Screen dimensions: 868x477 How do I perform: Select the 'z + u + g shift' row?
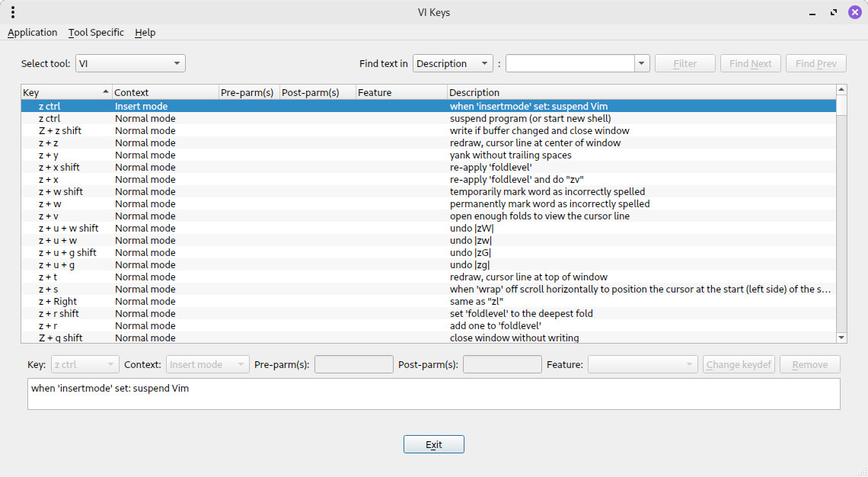[429, 252]
